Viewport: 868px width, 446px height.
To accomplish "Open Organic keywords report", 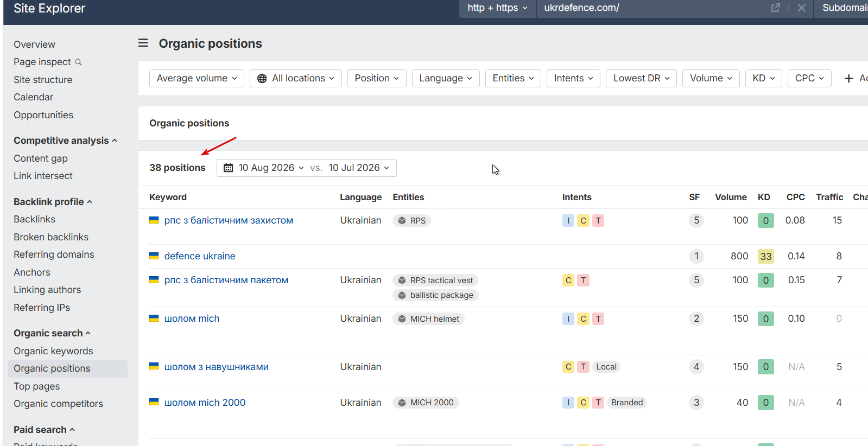I will point(53,351).
